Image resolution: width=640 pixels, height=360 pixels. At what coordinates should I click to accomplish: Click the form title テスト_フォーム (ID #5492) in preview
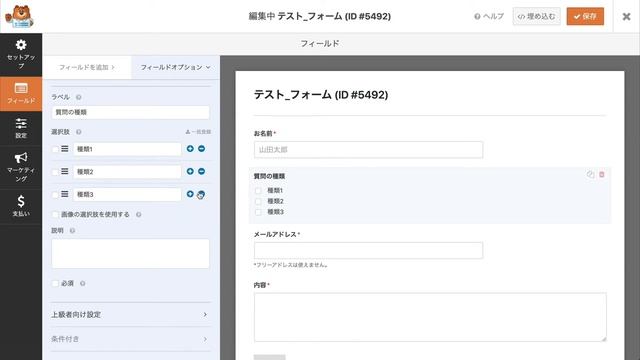pos(321,95)
